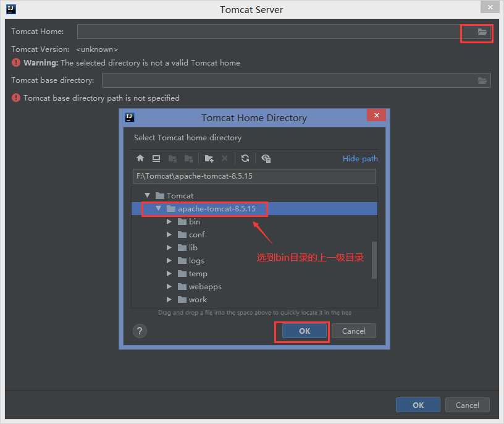The height and width of the screenshot is (424, 504).
Task: Confirm with OK in Tomcat Home Directory dialog
Action: (x=304, y=331)
